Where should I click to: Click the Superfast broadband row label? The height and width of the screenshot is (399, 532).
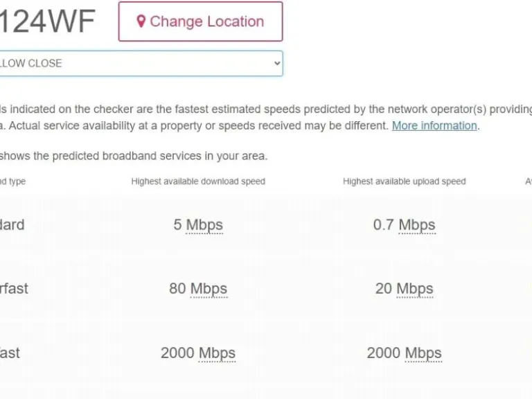click(14, 289)
